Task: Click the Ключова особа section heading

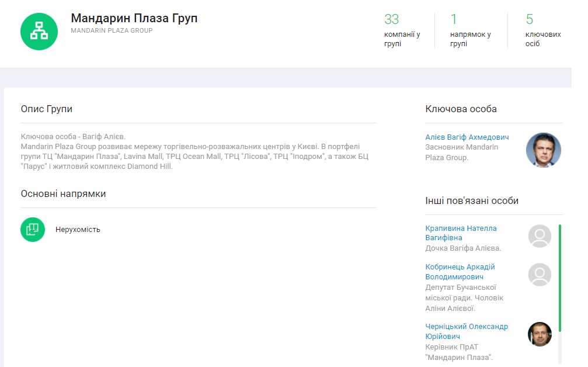Action: coord(461,109)
